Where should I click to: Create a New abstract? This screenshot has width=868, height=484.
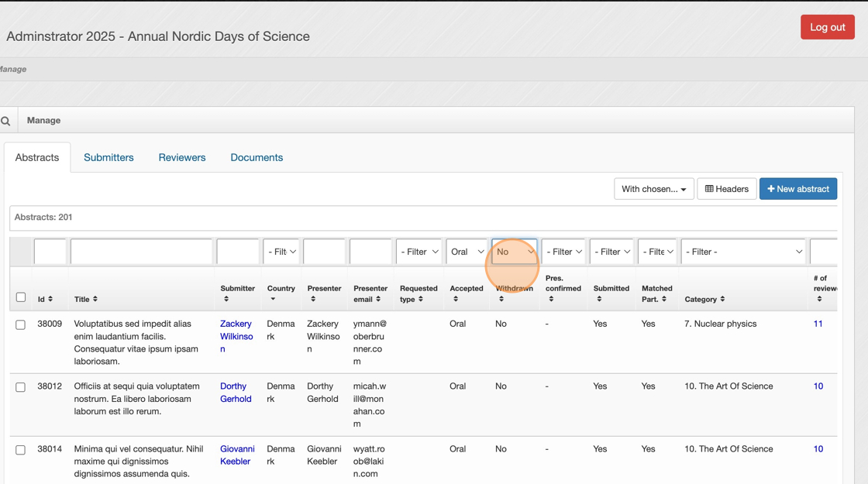pos(797,189)
